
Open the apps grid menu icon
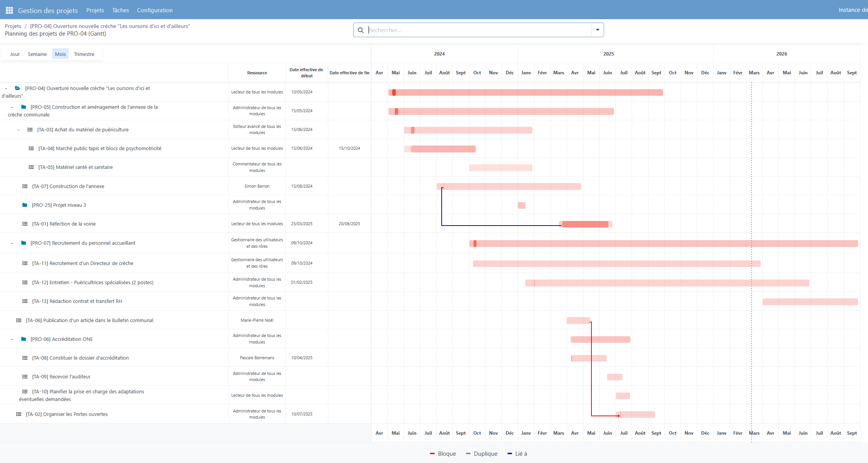[x=9, y=10]
